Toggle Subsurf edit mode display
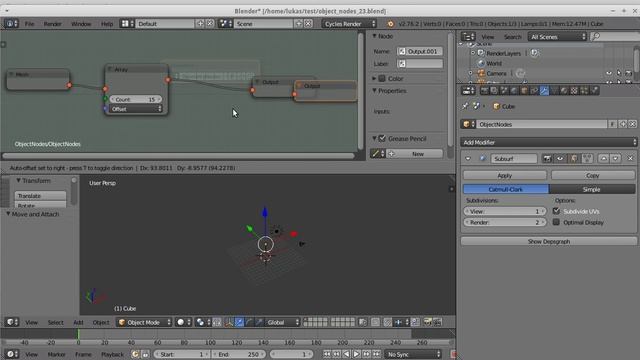The height and width of the screenshot is (360, 640). (573, 158)
